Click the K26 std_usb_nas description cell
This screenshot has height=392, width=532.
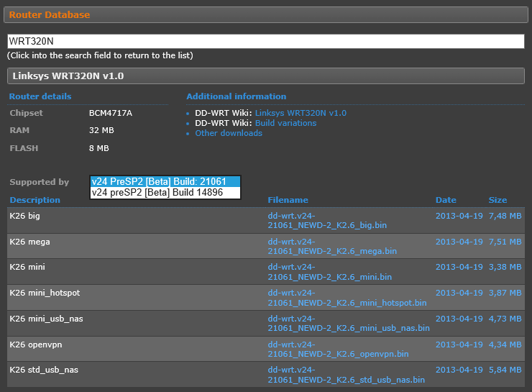coord(44,370)
